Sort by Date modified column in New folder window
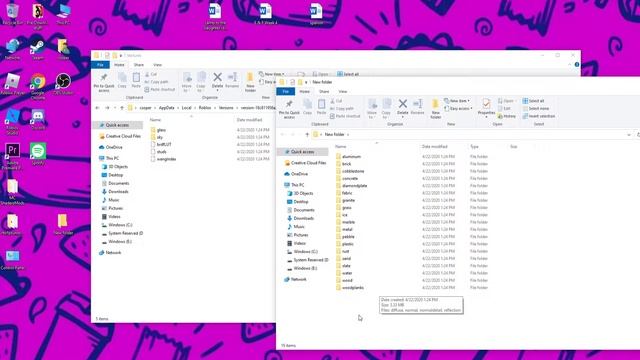The height and width of the screenshot is (360, 640). point(435,146)
